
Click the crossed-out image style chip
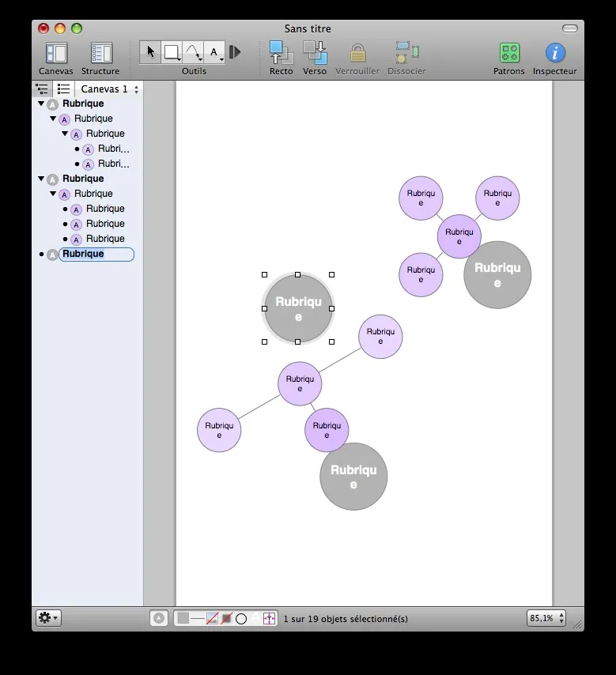[212, 619]
